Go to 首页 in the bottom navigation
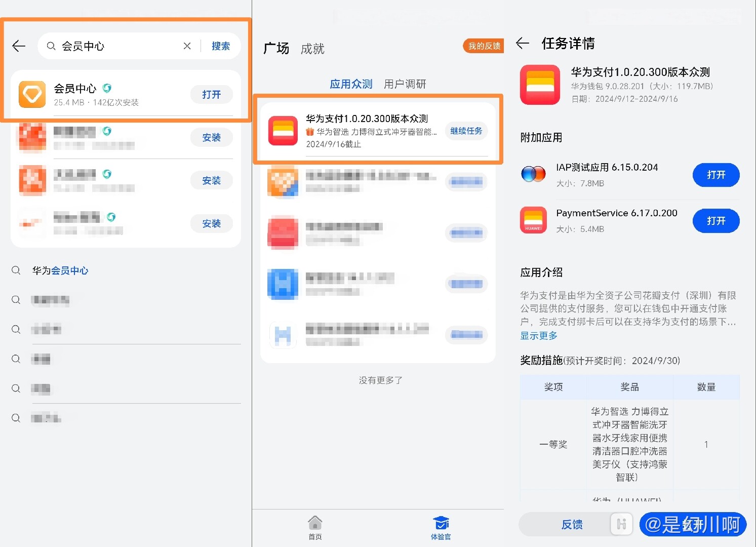This screenshot has width=756, height=547. click(315, 527)
